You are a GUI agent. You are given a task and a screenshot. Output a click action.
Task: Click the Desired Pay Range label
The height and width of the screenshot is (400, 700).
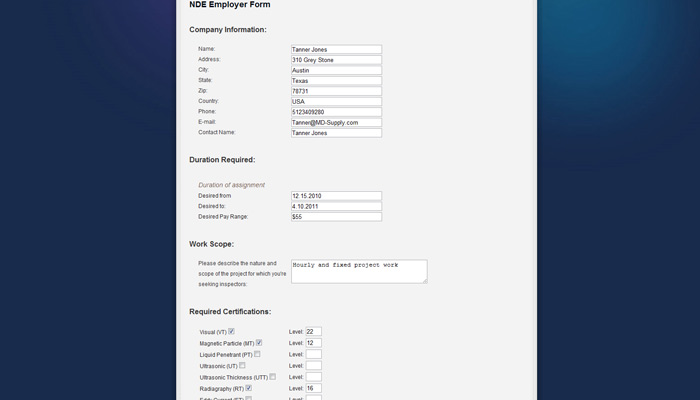coord(223,217)
